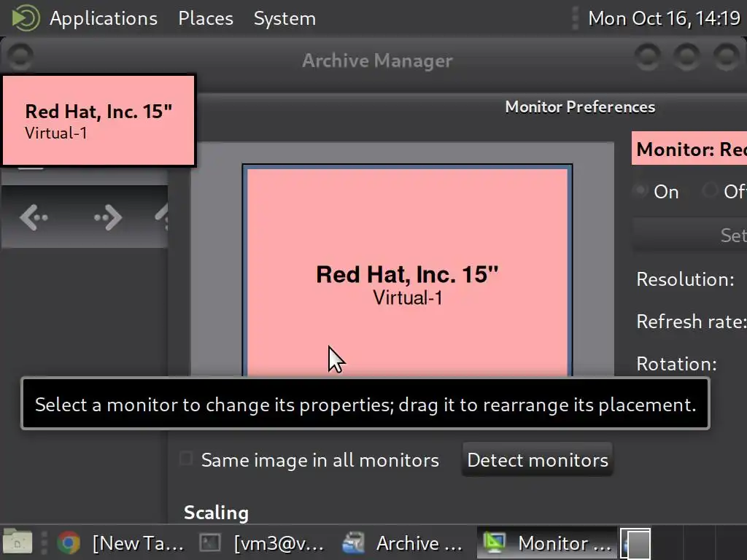The width and height of the screenshot is (747, 560).
Task: Click the Archive Manager taskbar icon
Action: (x=353, y=542)
